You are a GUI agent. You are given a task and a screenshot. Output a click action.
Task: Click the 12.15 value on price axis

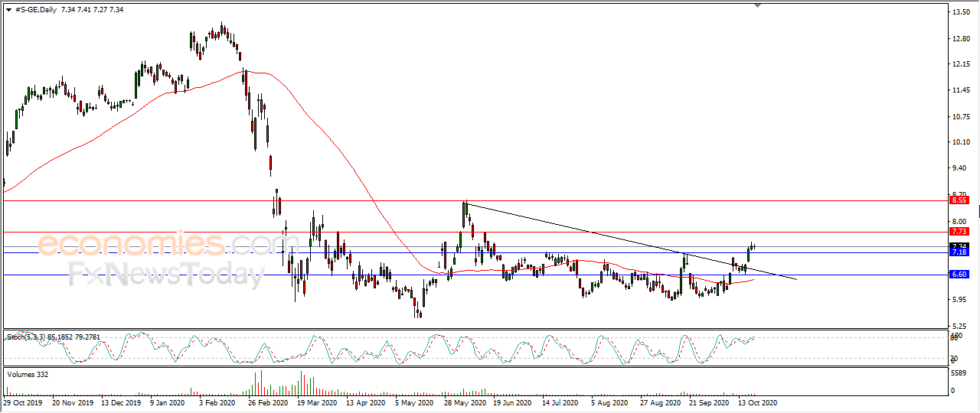(960, 64)
